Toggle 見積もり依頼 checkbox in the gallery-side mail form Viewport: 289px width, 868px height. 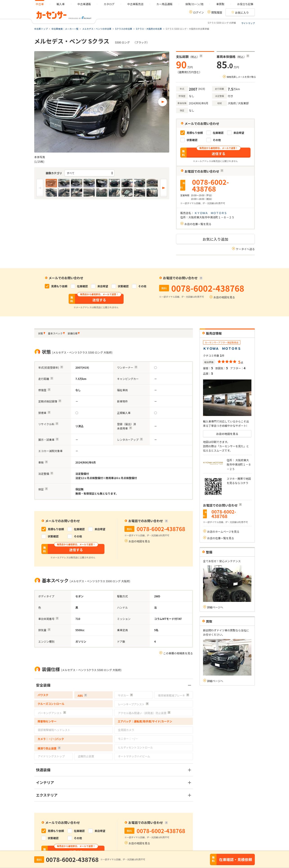[182, 133]
